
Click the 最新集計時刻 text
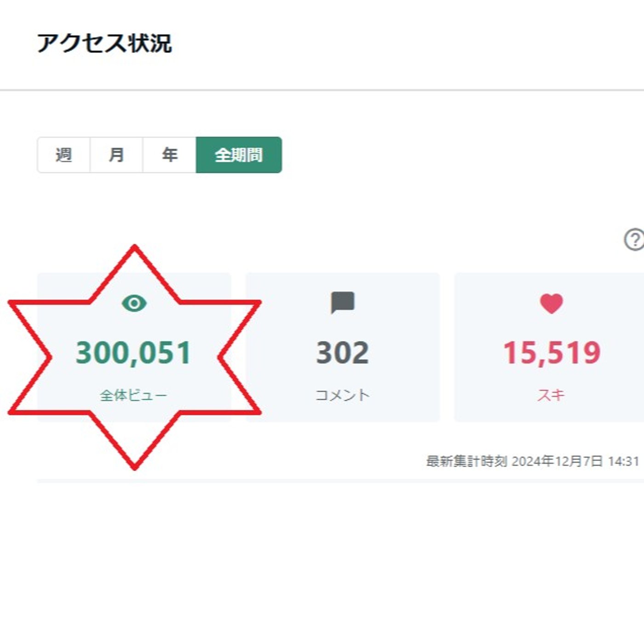tap(466, 461)
